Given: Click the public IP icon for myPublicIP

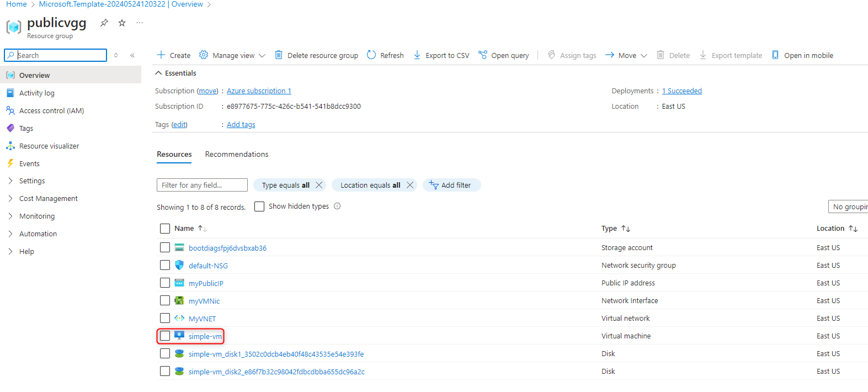Looking at the screenshot, I should [x=179, y=283].
